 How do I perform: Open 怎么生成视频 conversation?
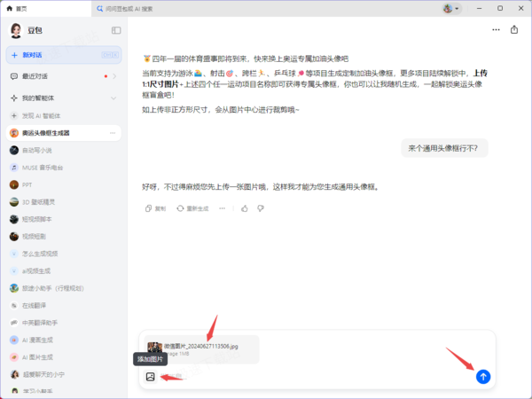[x=64, y=254]
